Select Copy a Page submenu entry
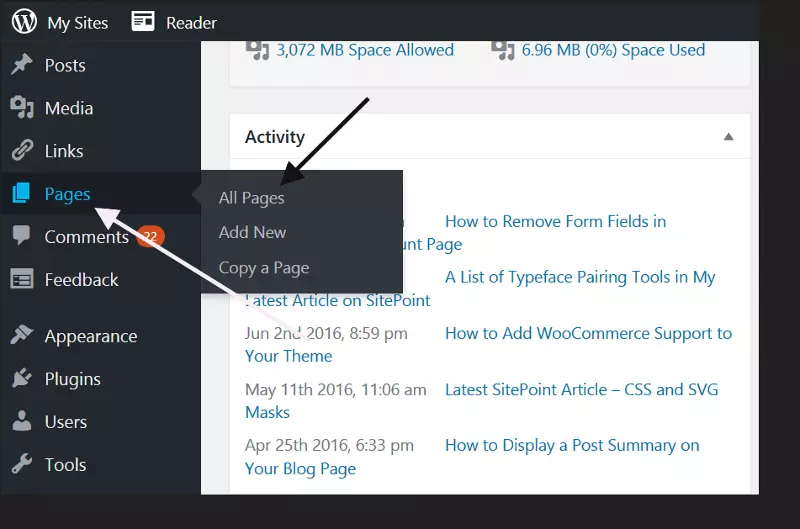The width and height of the screenshot is (800, 529). click(264, 268)
